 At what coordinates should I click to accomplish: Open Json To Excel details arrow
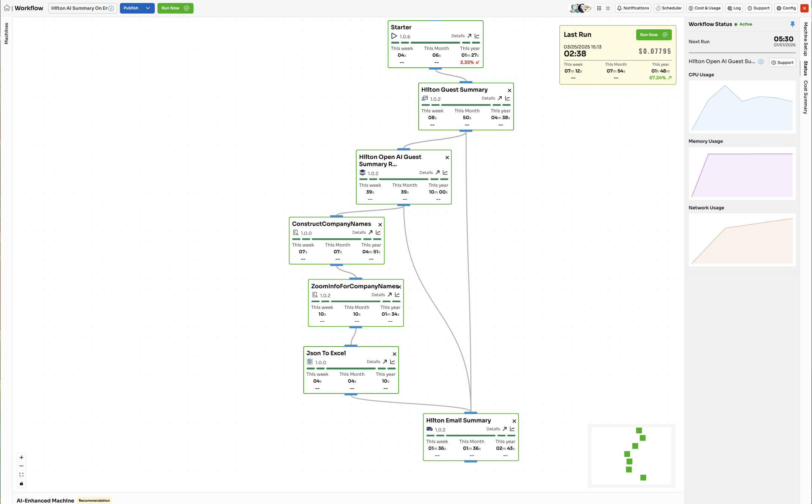point(385,362)
